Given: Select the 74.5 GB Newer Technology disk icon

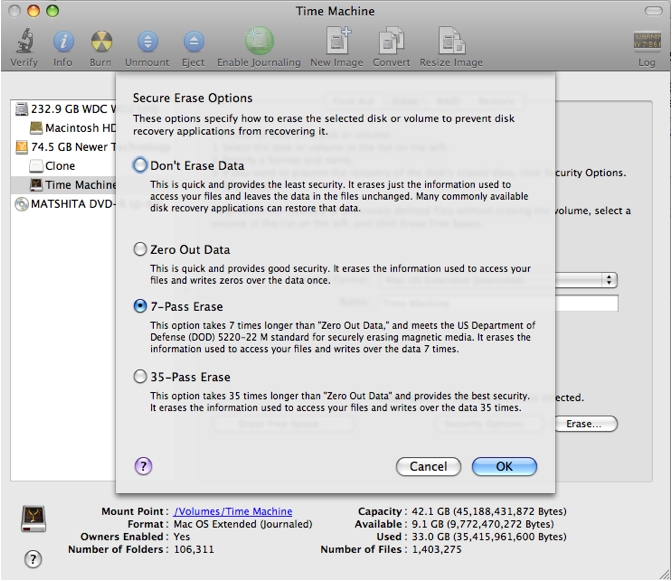Looking at the screenshot, I should pyautogui.click(x=21, y=147).
